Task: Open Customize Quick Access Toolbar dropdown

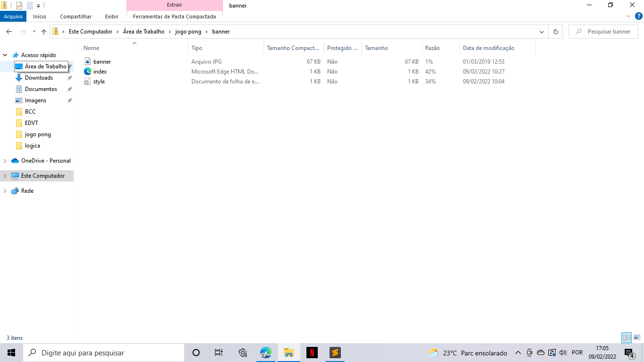Action: tap(39, 6)
